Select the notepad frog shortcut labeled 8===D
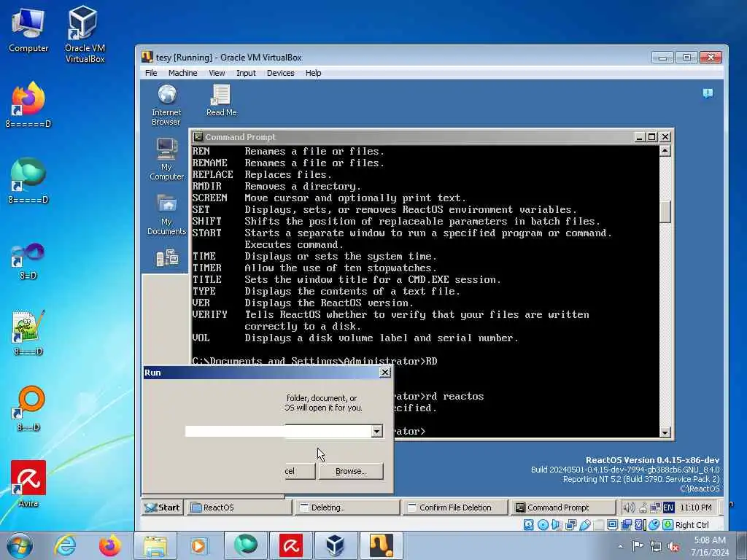The image size is (747, 560). pos(28,332)
